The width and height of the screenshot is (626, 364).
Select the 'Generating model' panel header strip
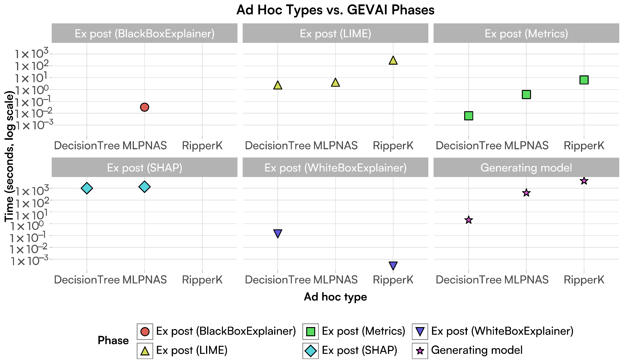coord(526,168)
